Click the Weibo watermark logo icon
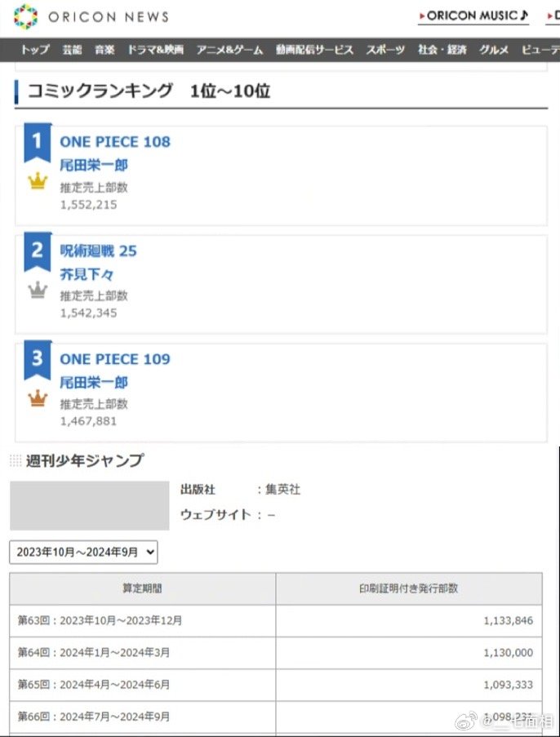 point(466,720)
